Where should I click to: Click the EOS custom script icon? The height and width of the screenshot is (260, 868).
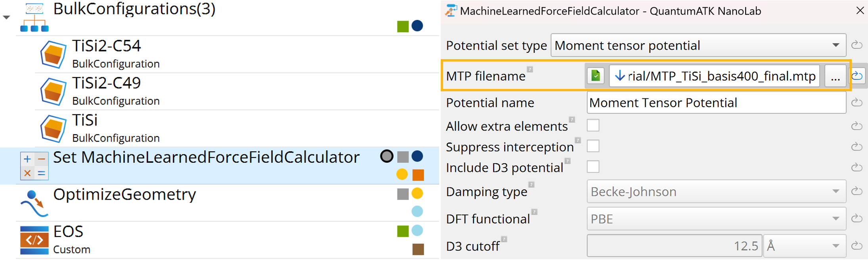(x=34, y=240)
